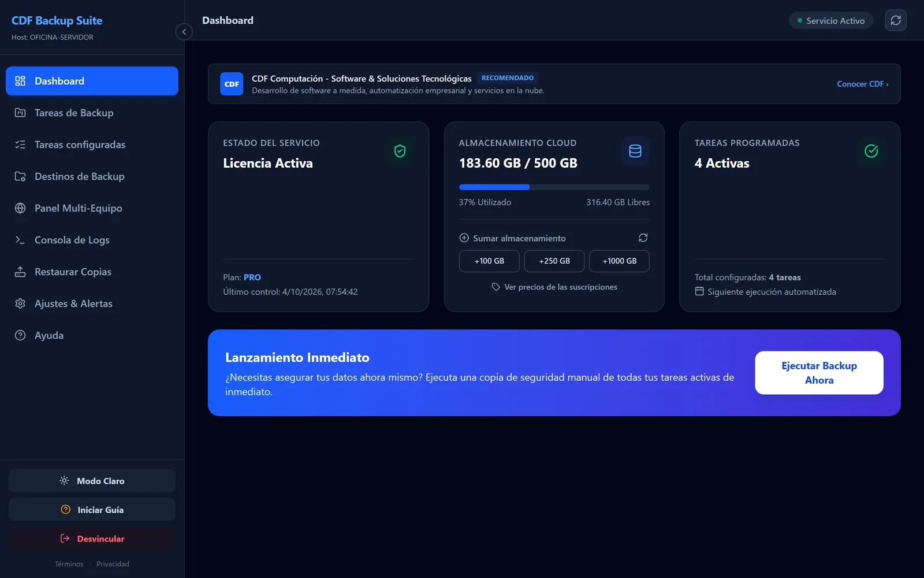924x578 pixels.
Task: Switch to Modo Claro
Action: 92,481
